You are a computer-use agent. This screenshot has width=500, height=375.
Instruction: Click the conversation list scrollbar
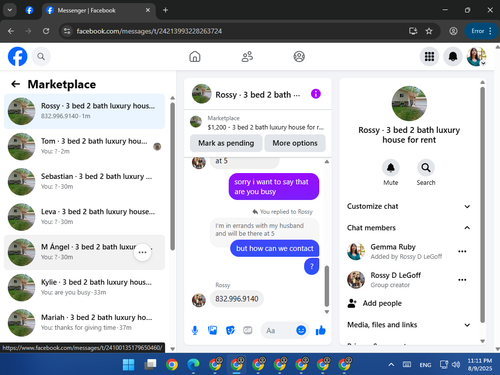tap(172, 176)
